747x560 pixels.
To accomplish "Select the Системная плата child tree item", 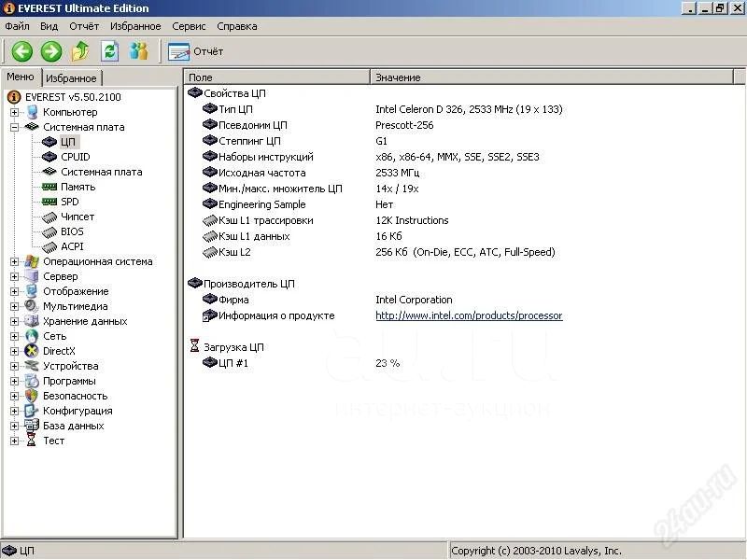I will click(101, 172).
